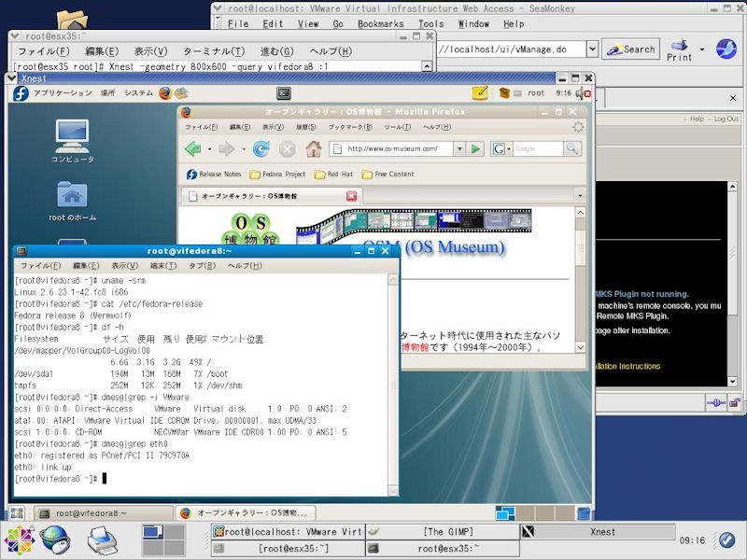The image size is (747, 560).
Task: Click the printer icon in host taskbar
Action: 103,540
